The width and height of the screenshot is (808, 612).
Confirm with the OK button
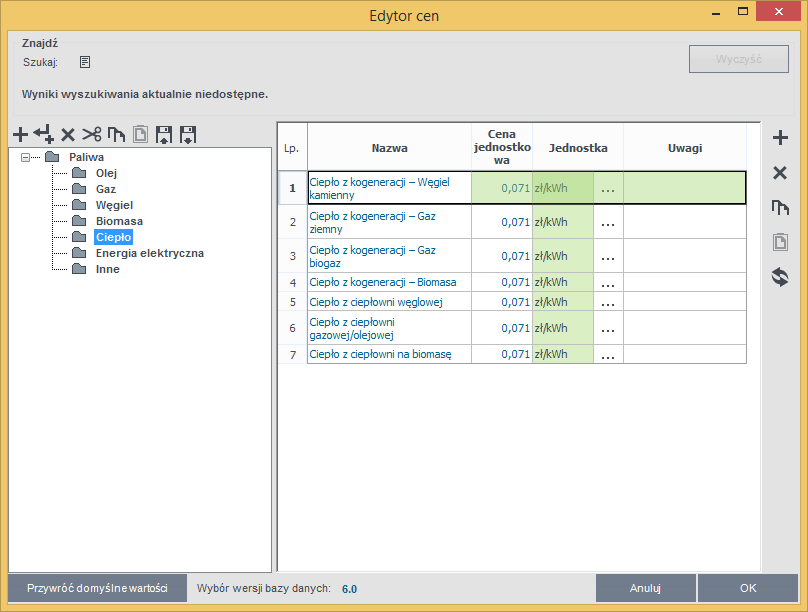[x=748, y=588]
